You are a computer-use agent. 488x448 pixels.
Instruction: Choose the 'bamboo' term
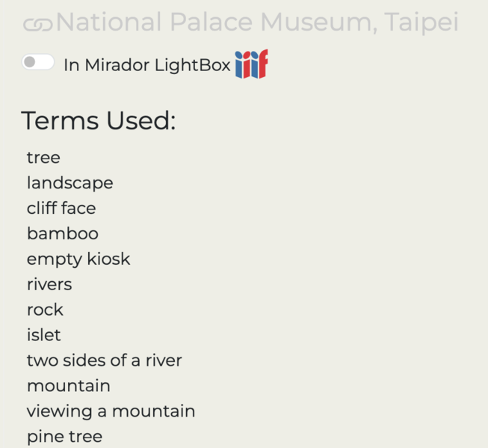(62, 233)
